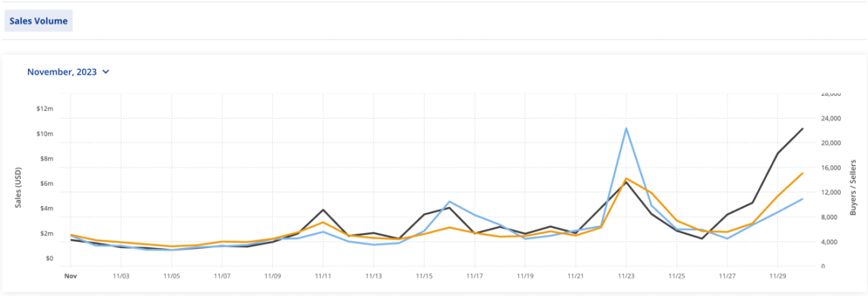Open the Sales Volume tab
The image size is (868, 296).
click(x=38, y=21)
